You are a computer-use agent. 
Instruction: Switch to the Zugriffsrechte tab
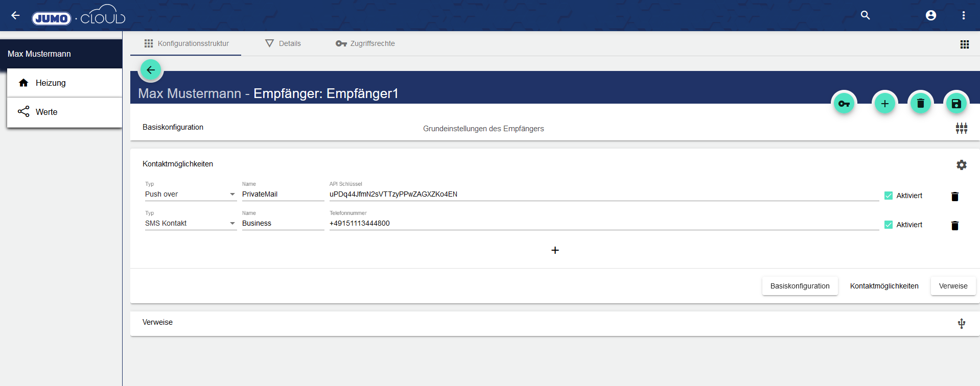[x=365, y=43]
